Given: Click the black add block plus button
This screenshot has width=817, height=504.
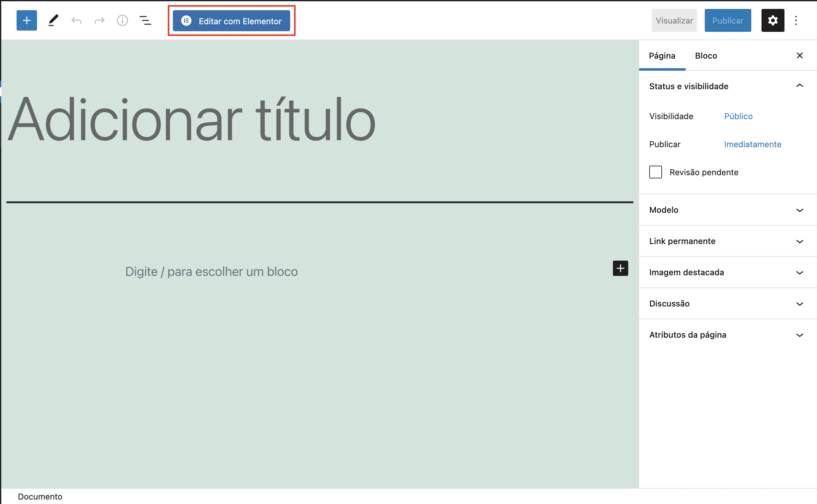Looking at the screenshot, I should pyautogui.click(x=620, y=268).
